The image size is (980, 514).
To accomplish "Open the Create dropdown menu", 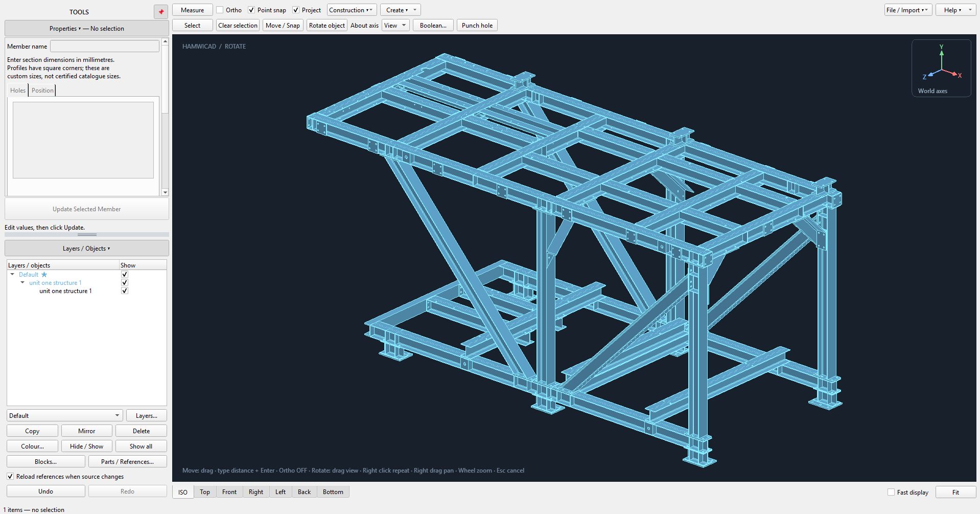I will pyautogui.click(x=401, y=10).
